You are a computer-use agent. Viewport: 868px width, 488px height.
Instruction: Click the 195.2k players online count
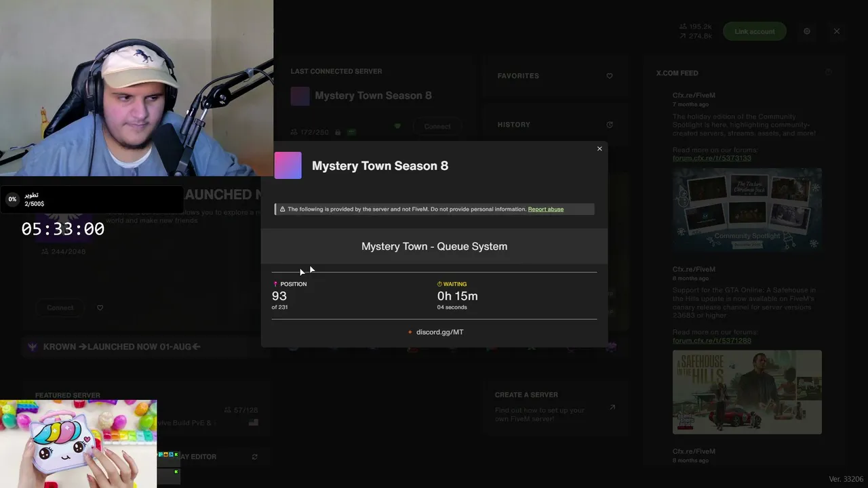pyautogui.click(x=701, y=27)
